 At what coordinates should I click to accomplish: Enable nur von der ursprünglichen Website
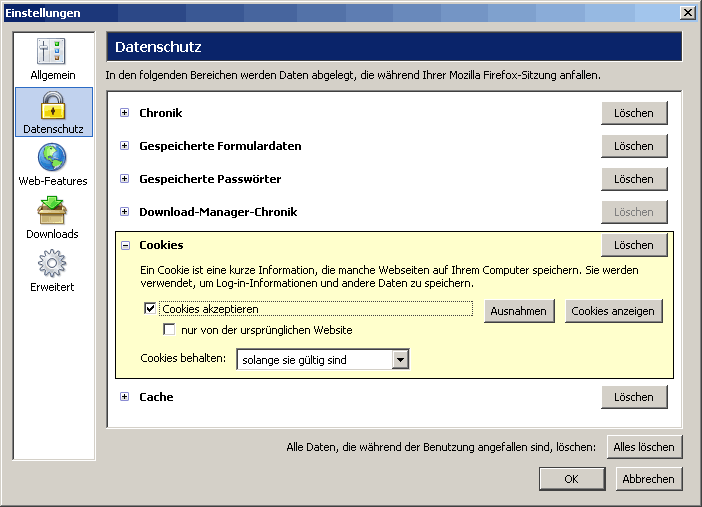pos(169,330)
